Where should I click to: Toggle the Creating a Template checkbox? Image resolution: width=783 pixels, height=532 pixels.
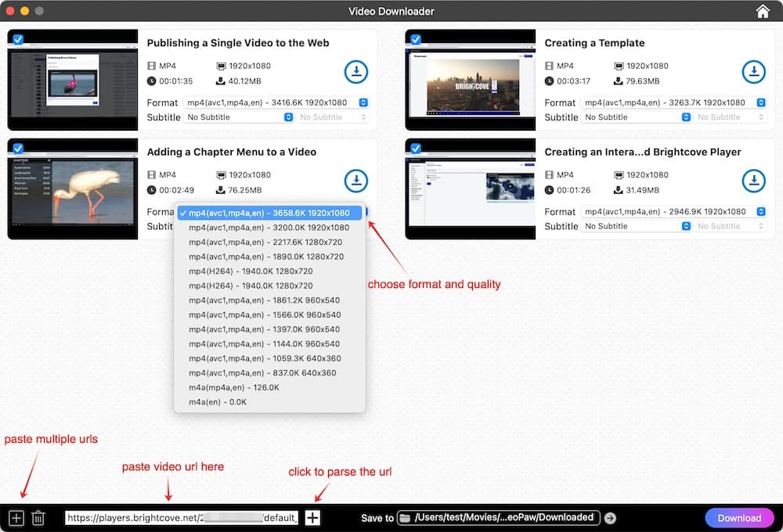point(416,39)
